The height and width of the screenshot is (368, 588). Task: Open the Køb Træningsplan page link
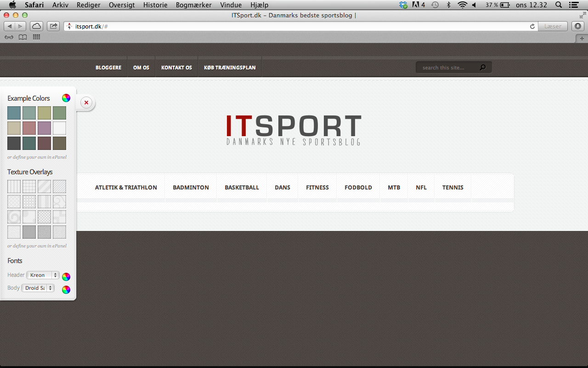(230, 68)
